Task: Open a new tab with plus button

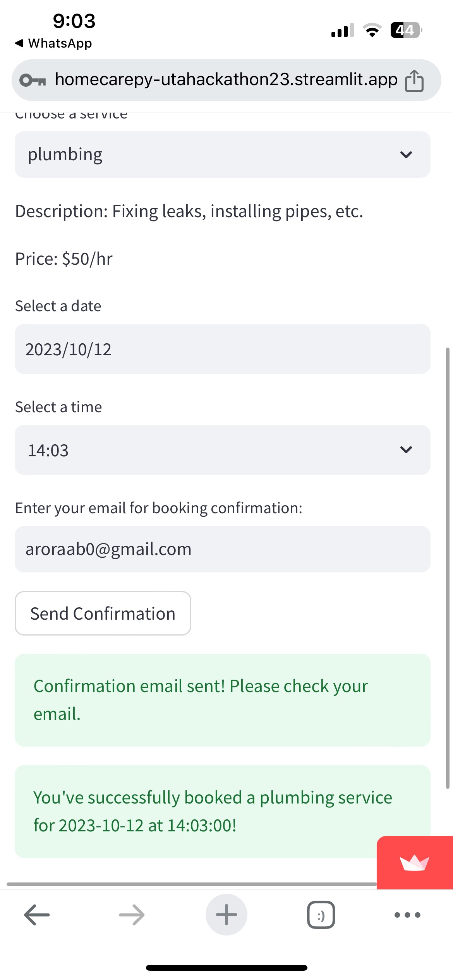Action: pyautogui.click(x=226, y=915)
